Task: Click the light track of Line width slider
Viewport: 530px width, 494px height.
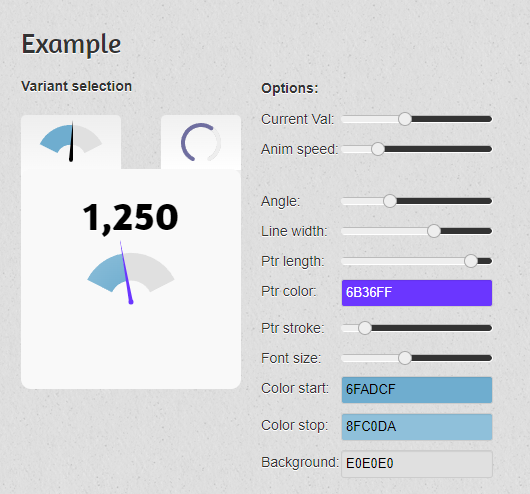Action: [385, 231]
